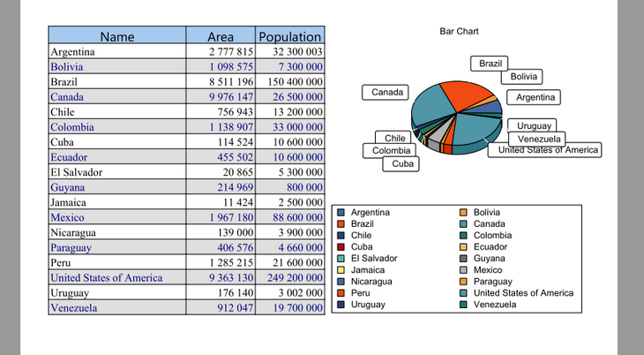Click area value 1 967 180

click(x=231, y=217)
